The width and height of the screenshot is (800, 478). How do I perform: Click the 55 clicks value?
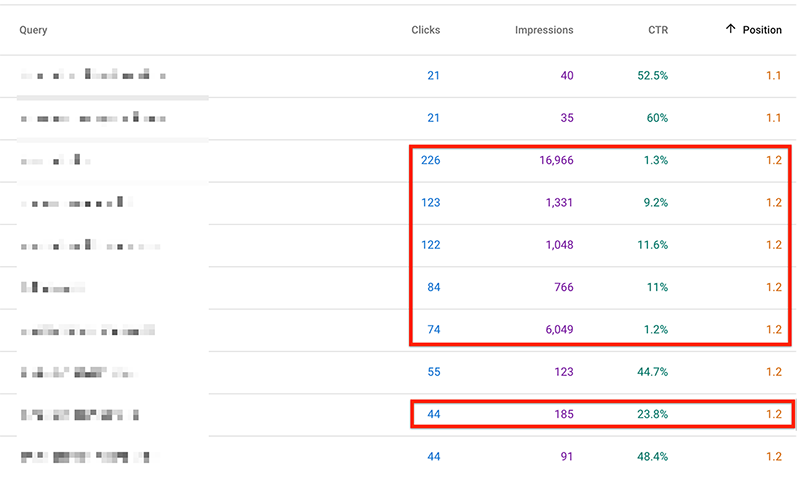click(434, 372)
